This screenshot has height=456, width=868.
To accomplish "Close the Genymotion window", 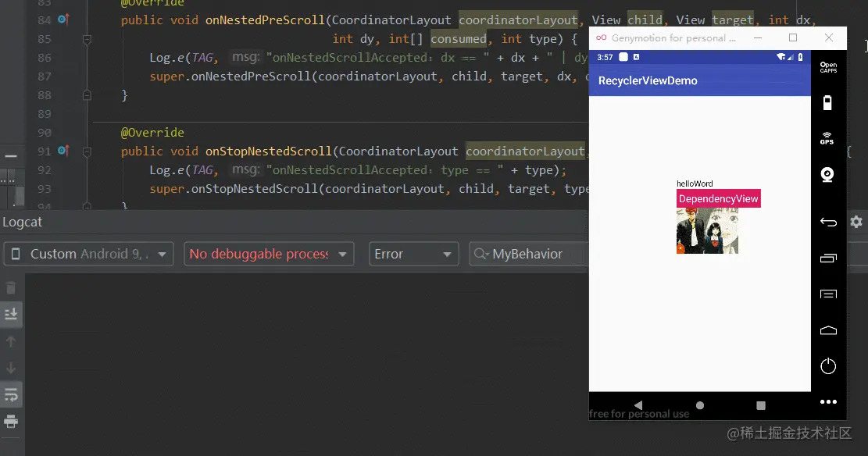I will click(x=829, y=37).
